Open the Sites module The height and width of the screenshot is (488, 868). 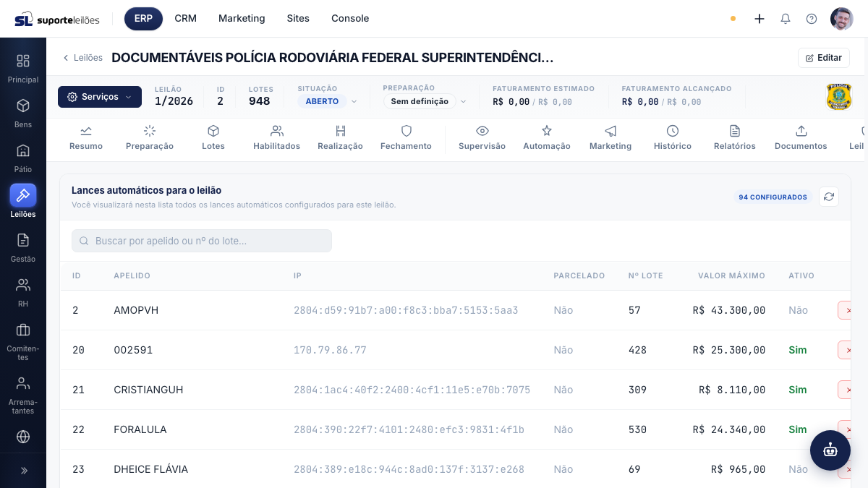coord(298,19)
